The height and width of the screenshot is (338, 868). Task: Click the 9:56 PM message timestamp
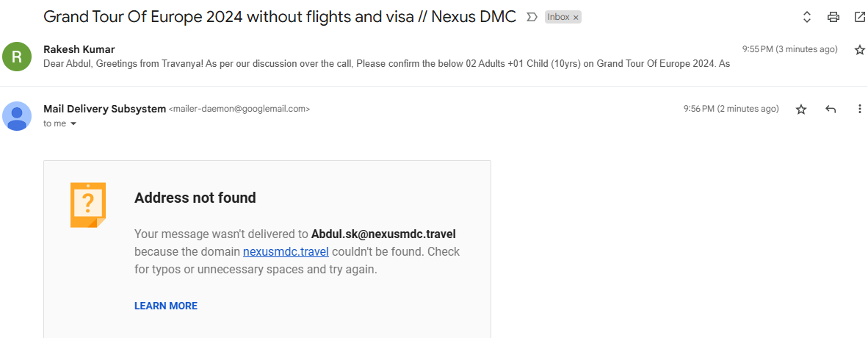(731, 109)
